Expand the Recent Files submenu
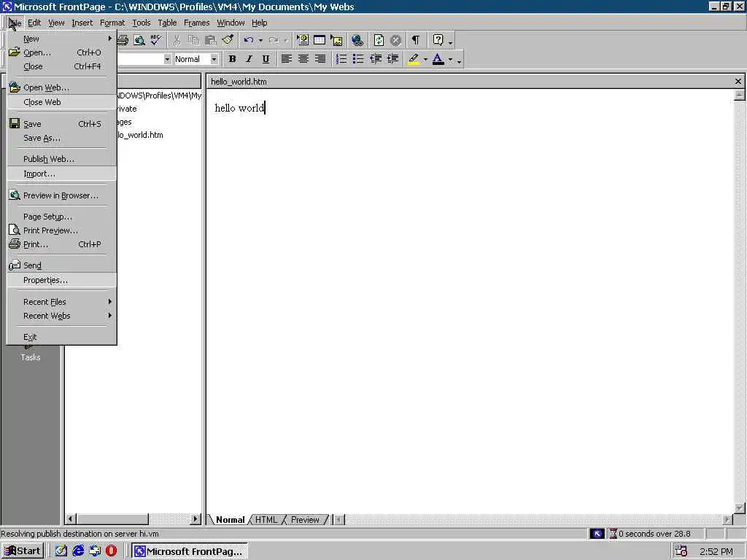 [62, 302]
